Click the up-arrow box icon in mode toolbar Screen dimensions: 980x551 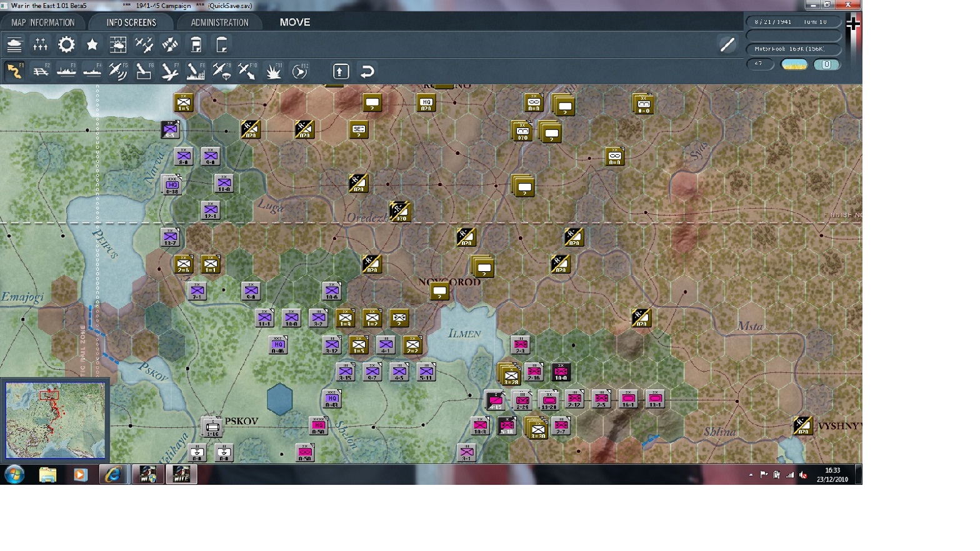click(341, 71)
